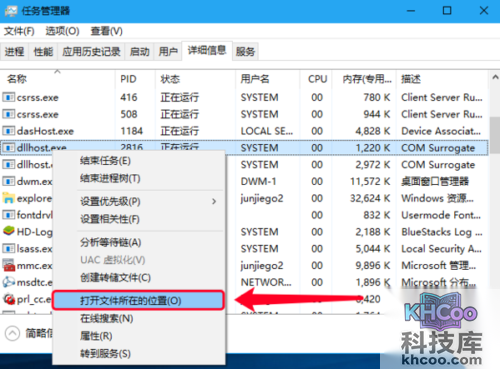Screen dimensions: 500x369
Task: Switch to the 启动 tab
Action: (139, 52)
